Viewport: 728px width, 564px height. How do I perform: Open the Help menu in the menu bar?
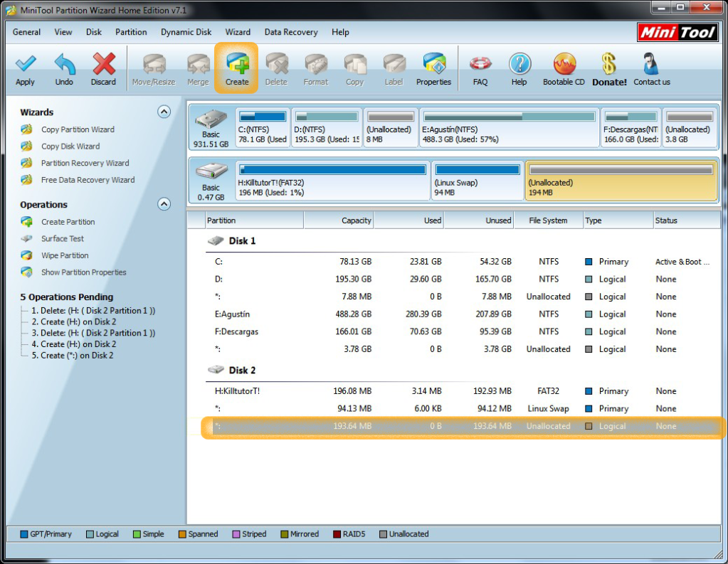point(340,32)
